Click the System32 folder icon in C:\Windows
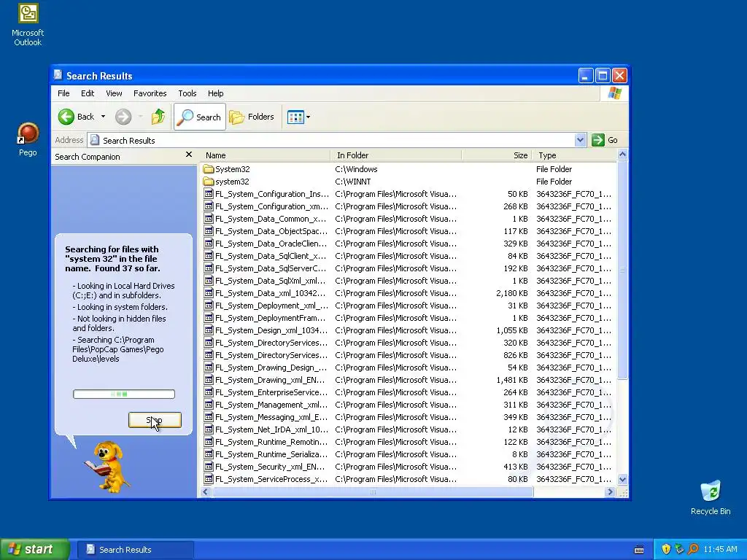747x560 pixels. point(208,169)
